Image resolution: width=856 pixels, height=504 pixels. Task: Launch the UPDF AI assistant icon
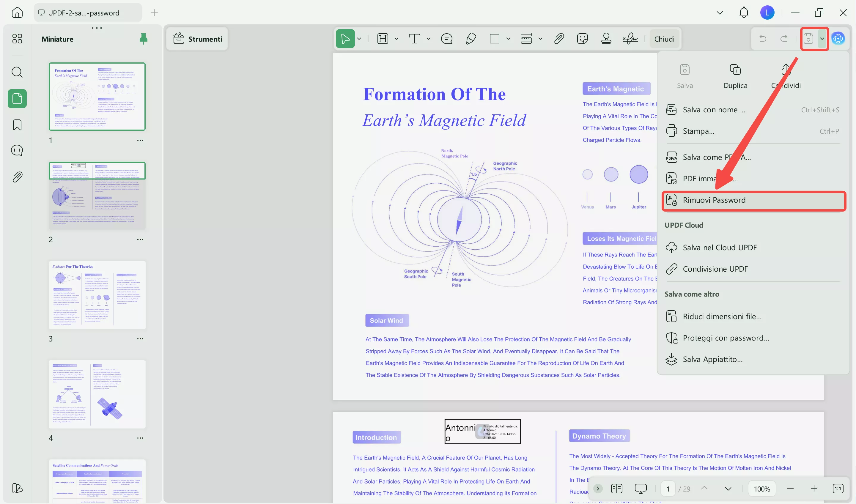point(838,39)
